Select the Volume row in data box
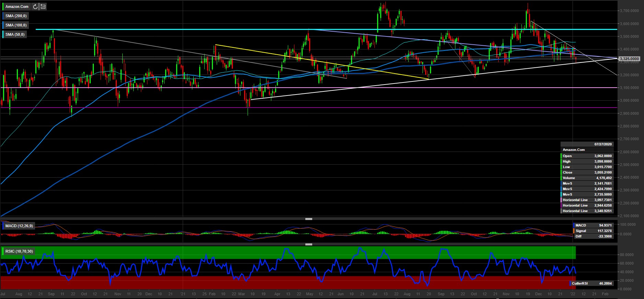The width and height of the screenshot is (644, 299). click(587, 178)
